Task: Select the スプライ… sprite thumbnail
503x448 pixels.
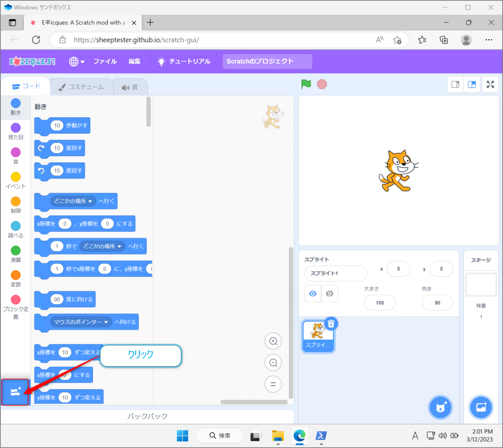Action: [x=318, y=336]
